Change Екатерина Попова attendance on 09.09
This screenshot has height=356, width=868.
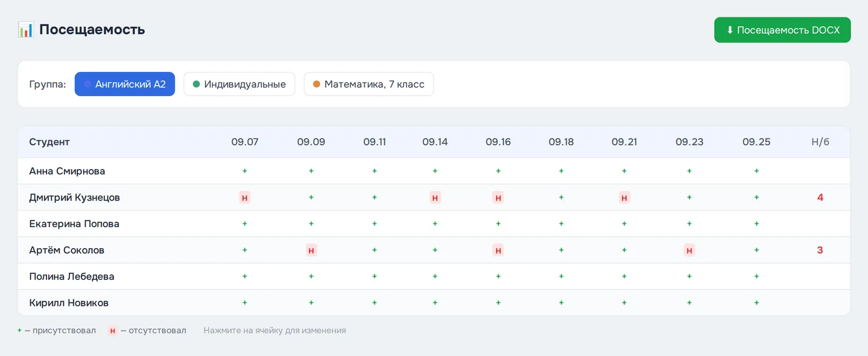tap(311, 224)
